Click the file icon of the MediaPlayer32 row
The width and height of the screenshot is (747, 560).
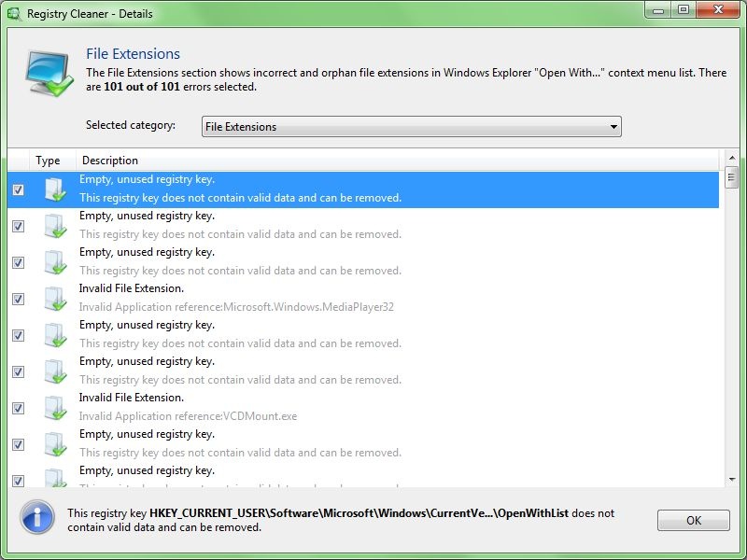click(55, 299)
